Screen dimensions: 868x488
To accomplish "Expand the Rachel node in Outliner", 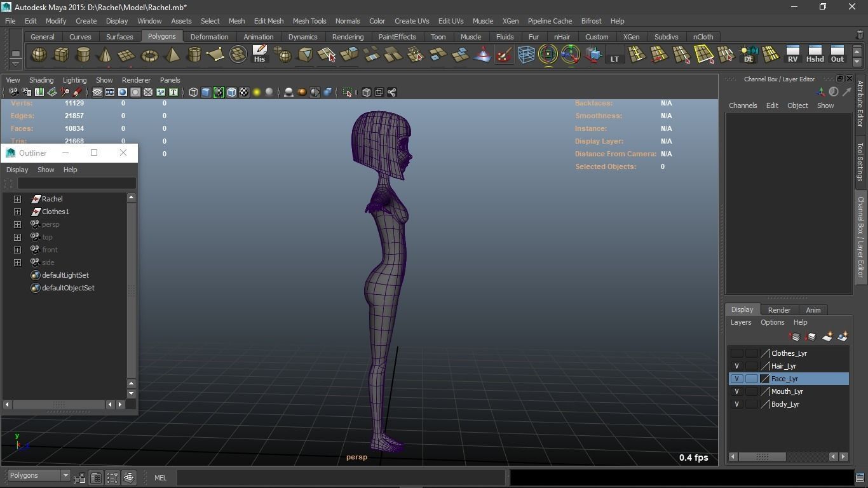I will click(x=18, y=199).
